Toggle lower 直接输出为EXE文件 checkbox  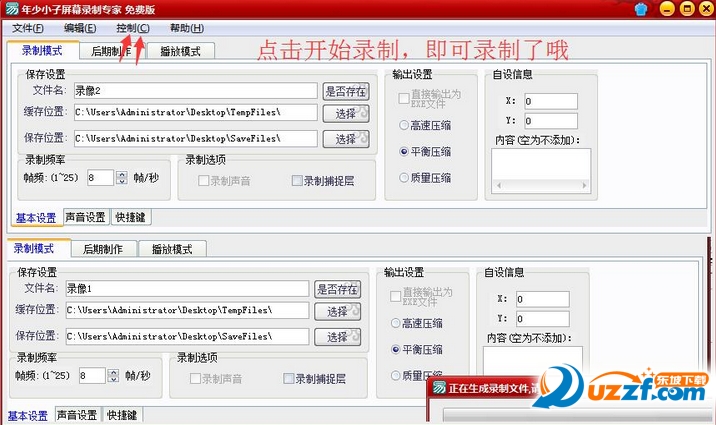point(395,296)
